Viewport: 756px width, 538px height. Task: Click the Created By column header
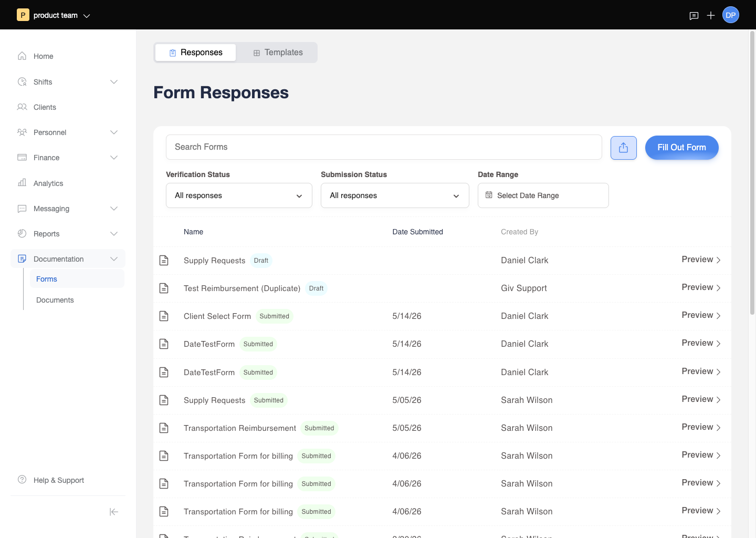coord(519,232)
